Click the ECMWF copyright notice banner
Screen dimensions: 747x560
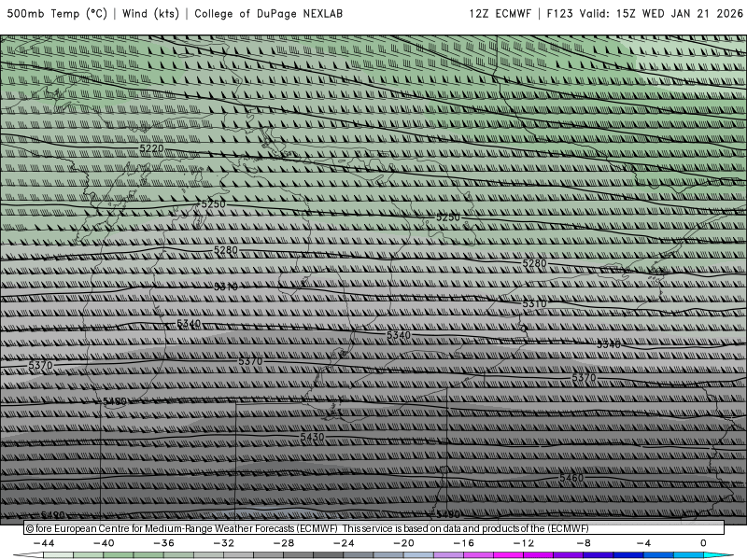tap(374, 528)
